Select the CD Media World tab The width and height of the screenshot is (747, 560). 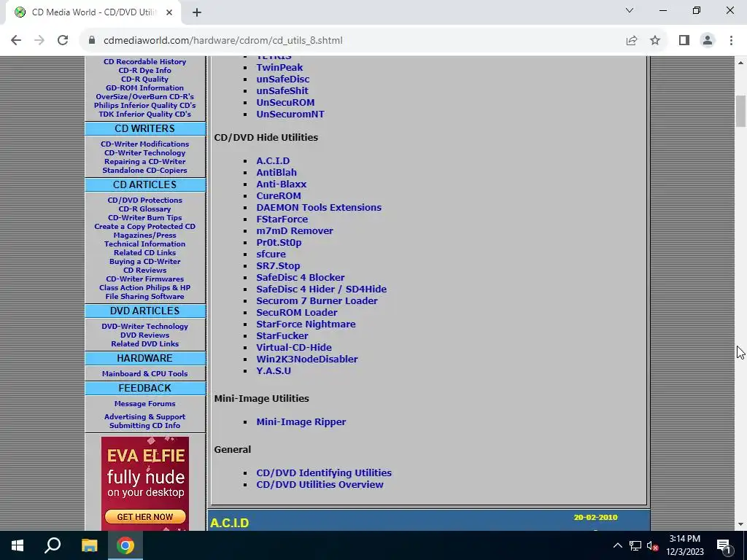coord(93,12)
